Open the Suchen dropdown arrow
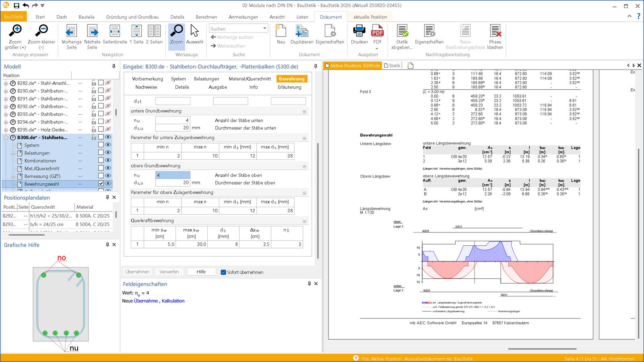 click(x=264, y=29)
